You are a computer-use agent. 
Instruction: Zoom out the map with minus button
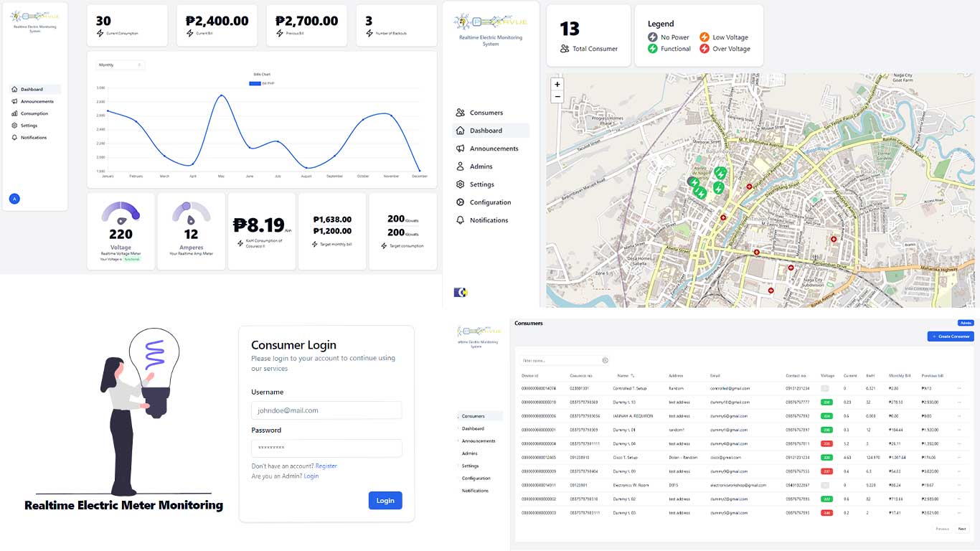point(557,97)
